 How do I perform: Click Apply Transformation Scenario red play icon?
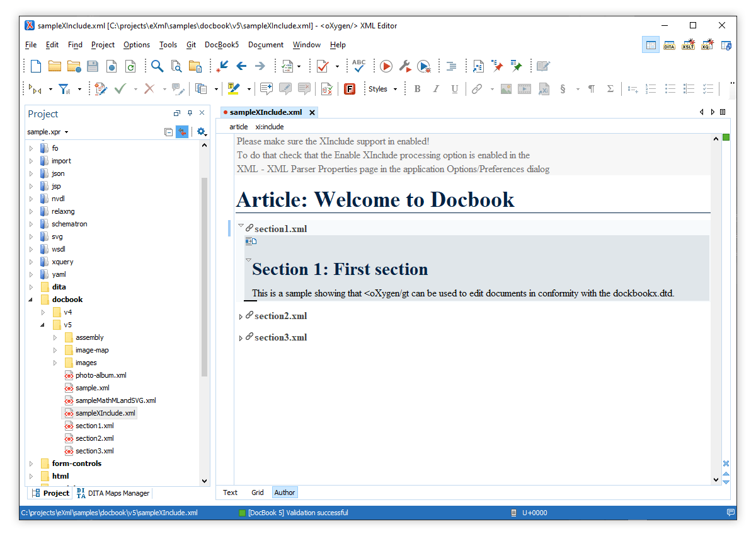coord(386,66)
